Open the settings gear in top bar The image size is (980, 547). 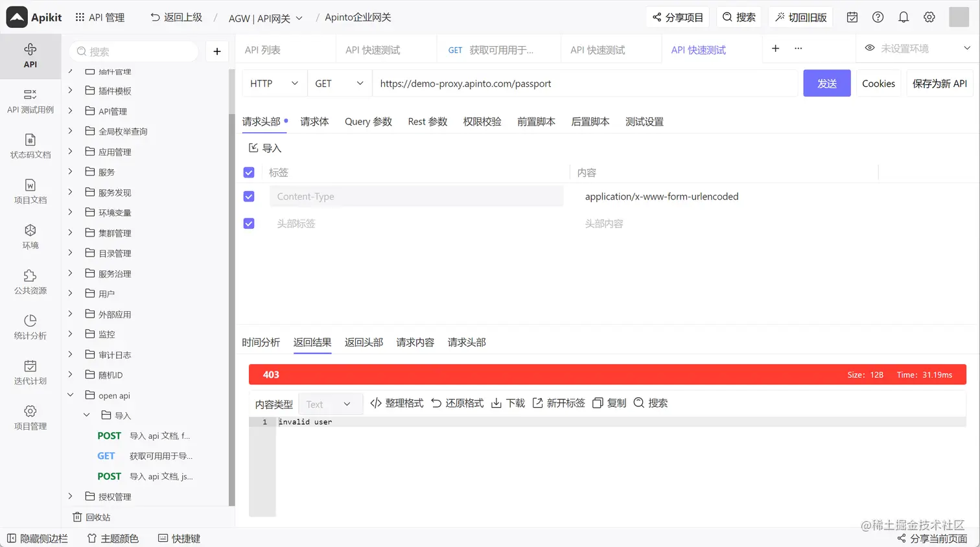point(929,17)
